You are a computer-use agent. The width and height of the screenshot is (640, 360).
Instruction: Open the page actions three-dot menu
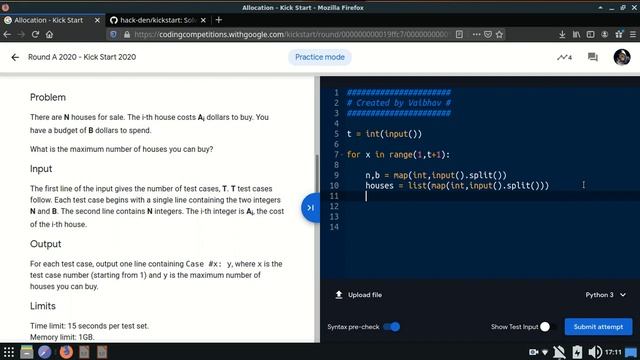tap(476, 34)
